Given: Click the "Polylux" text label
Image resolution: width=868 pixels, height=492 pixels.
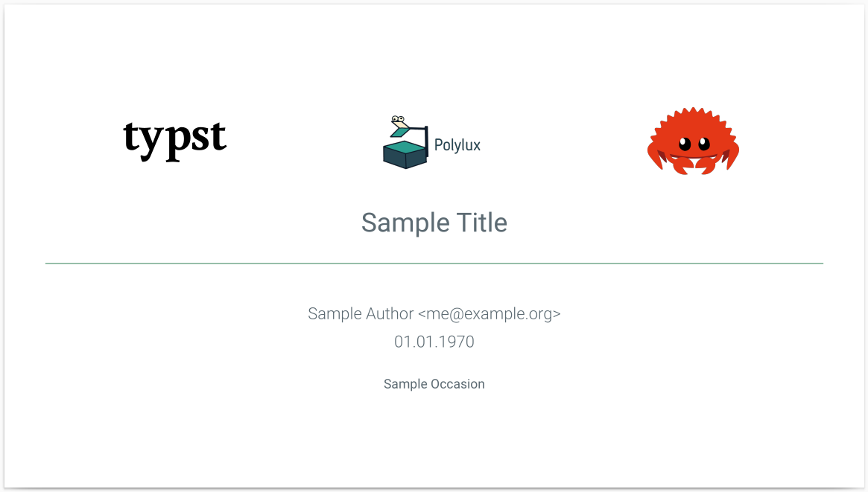Looking at the screenshot, I should [x=457, y=145].
